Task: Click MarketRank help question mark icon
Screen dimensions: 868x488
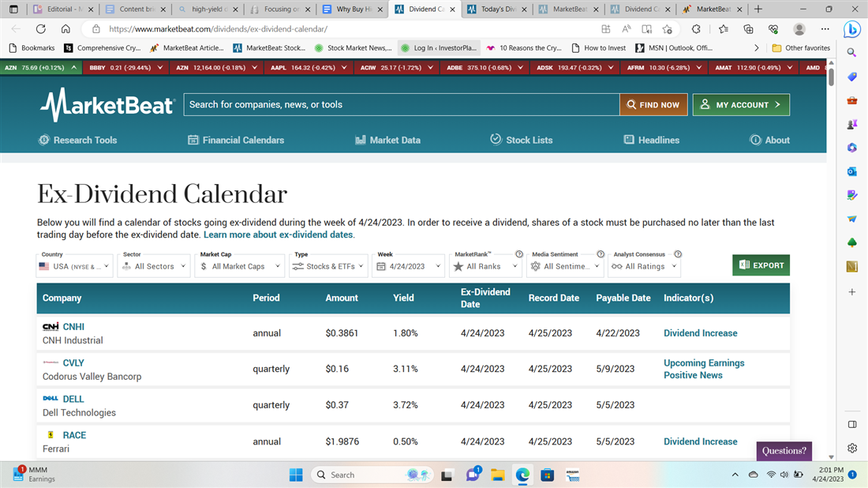Action: [519, 254]
